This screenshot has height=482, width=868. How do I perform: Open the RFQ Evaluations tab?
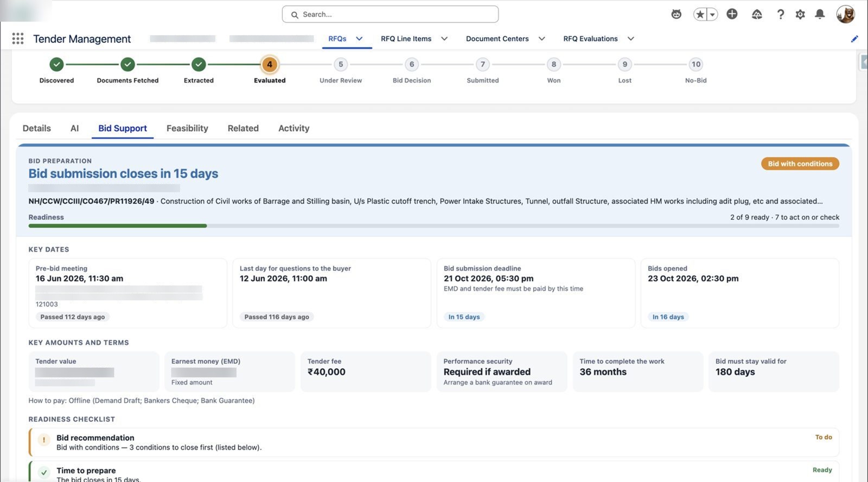pyautogui.click(x=590, y=38)
